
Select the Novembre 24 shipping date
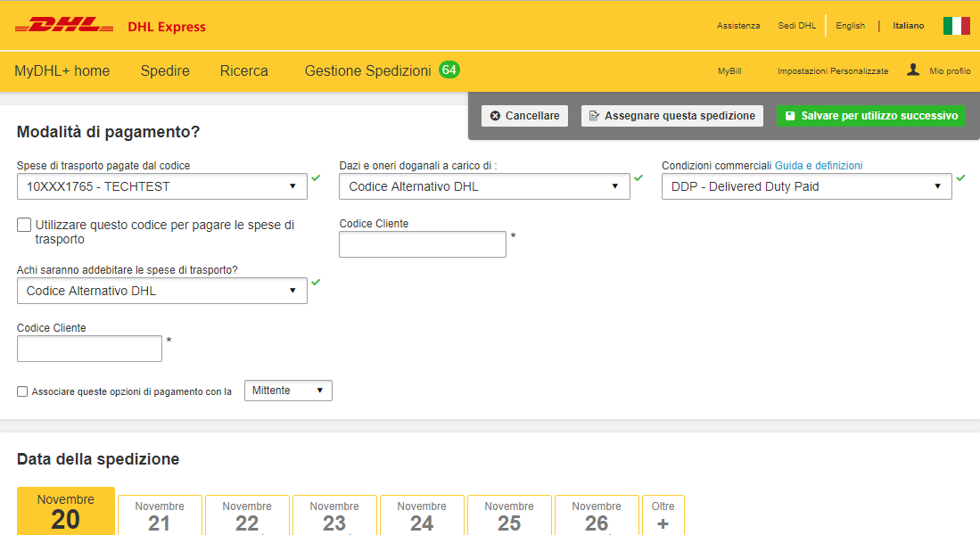pyautogui.click(x=422, y=515)
